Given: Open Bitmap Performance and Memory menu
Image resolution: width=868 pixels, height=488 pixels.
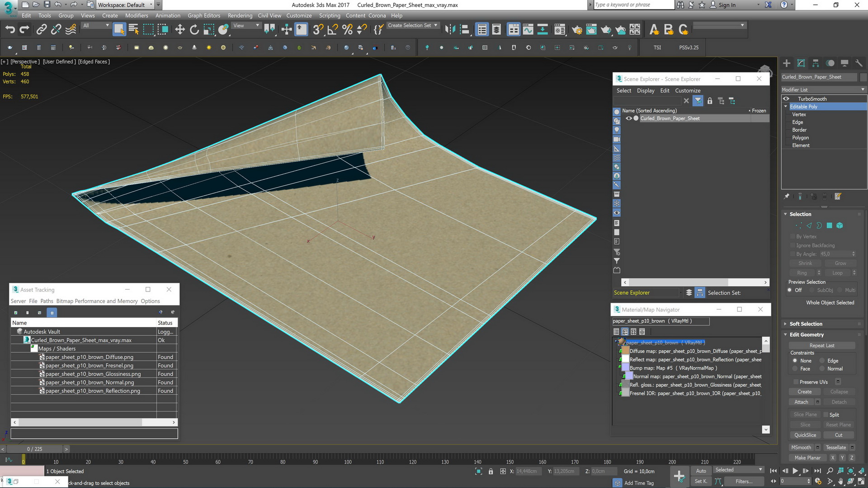Looking at the screenshot, I should (x=97, y=301).
